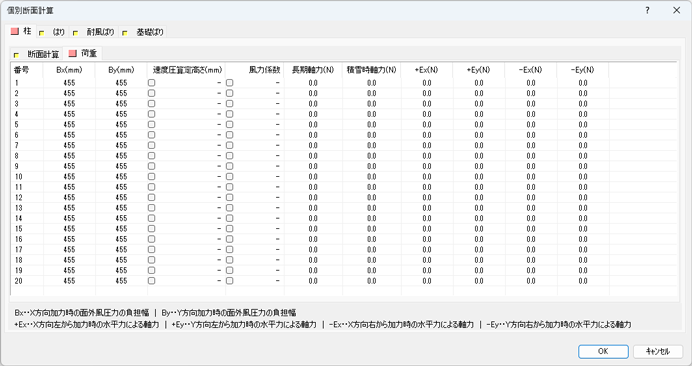The height and width of the screenshot is (366, 692).
Task: Check 速度圧算定高さ box in row 10
Action: (x=151, y=177)
